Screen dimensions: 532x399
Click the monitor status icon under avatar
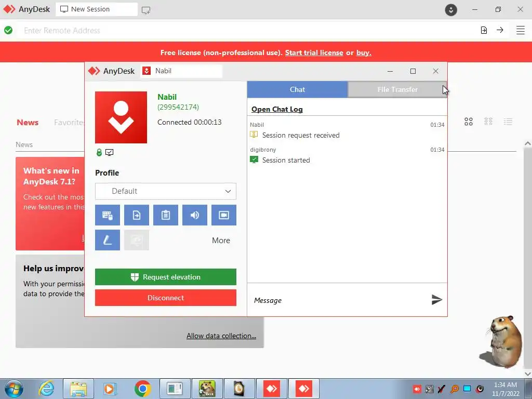point(109,152)
